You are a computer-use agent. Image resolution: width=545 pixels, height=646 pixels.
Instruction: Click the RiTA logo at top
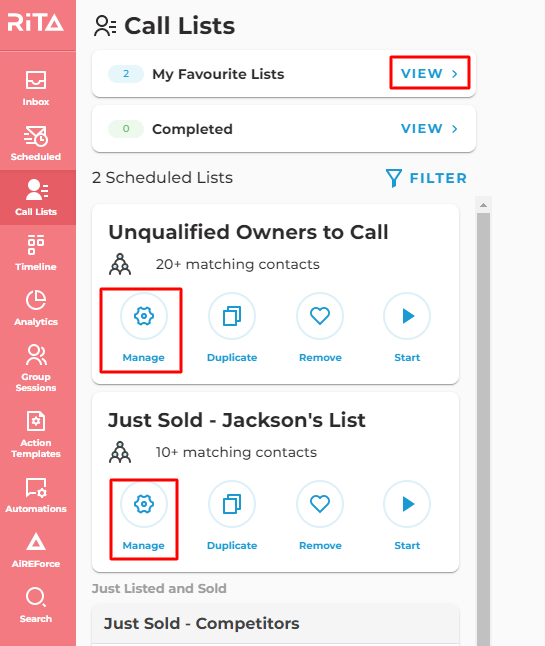(x=36, y=23)
